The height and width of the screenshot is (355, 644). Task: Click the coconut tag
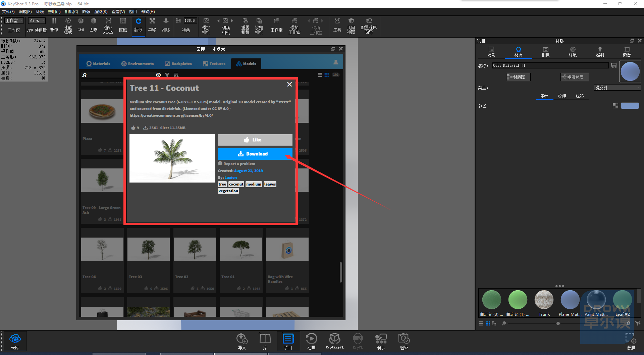tap(236, 184)
